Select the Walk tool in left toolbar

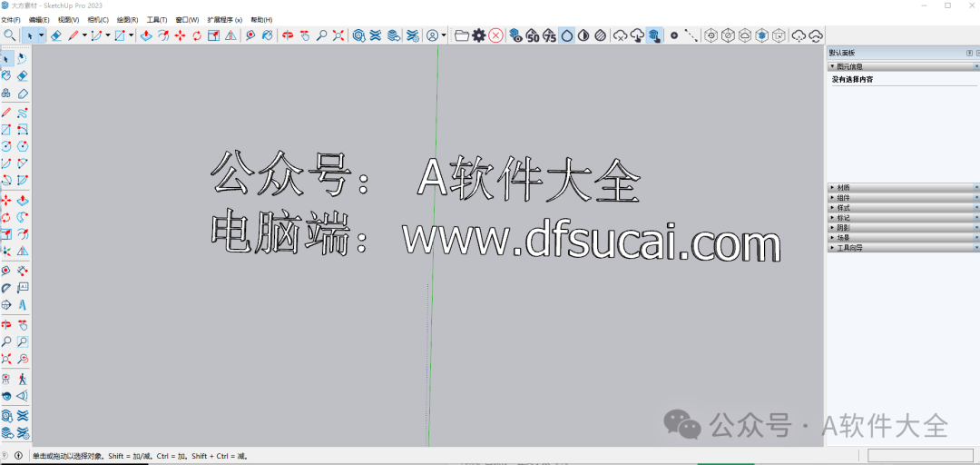(23, 379)
